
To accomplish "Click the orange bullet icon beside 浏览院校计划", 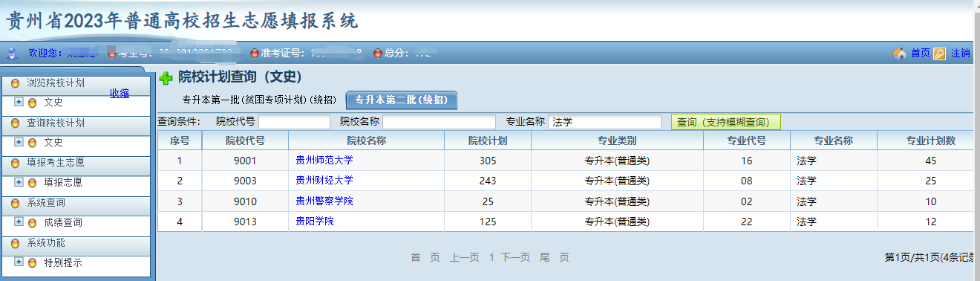I will point(15,83).
